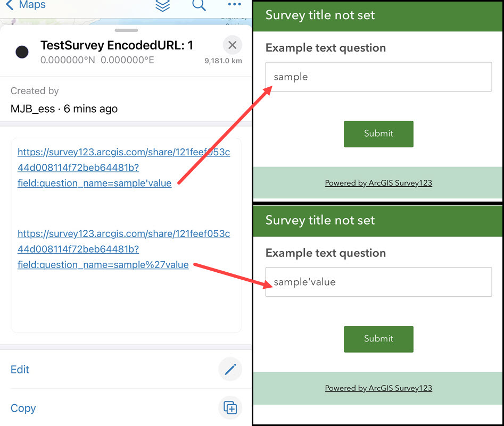Open the ellipsis more-options menu

pos(234,6)
